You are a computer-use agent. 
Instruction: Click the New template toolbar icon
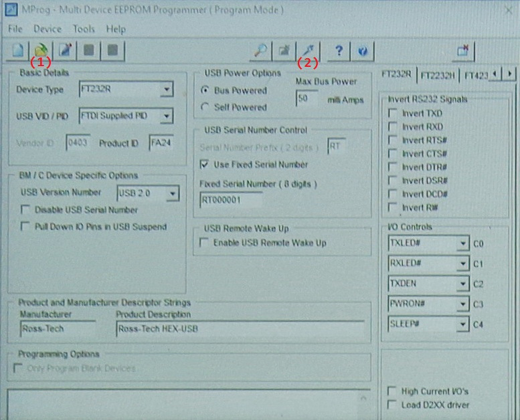pyautogui.click(x=18, y=51)
